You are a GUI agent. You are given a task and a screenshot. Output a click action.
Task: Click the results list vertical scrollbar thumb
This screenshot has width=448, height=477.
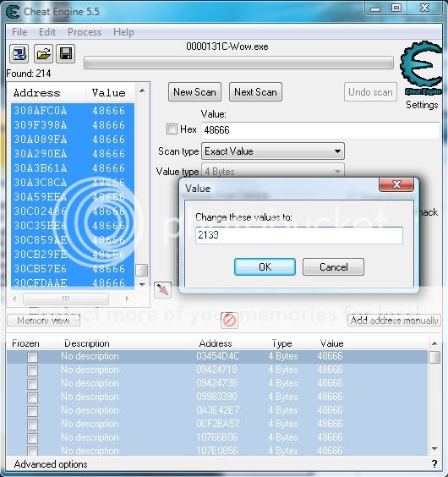pos(141,270)
